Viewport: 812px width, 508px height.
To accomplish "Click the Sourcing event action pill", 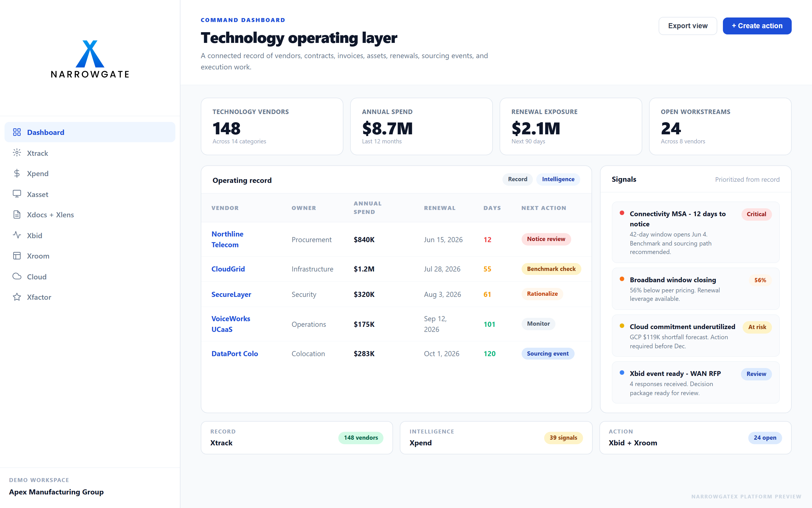I will click(x=548, y=353).
